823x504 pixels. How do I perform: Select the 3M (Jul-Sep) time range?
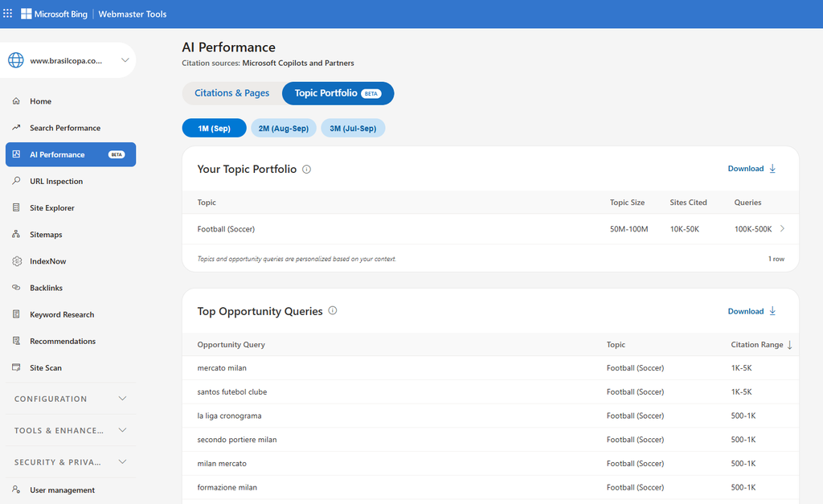pyautogui.click(x=353, y=128)
